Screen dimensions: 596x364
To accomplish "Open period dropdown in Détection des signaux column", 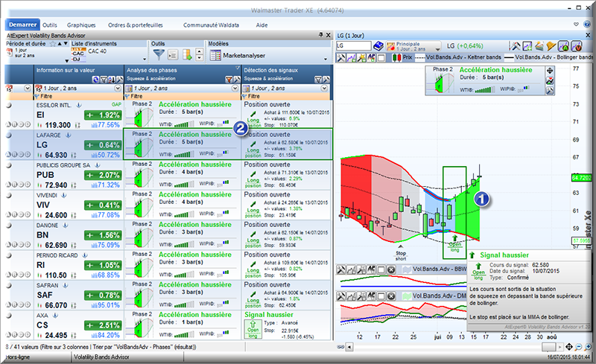I will (324, 88).
